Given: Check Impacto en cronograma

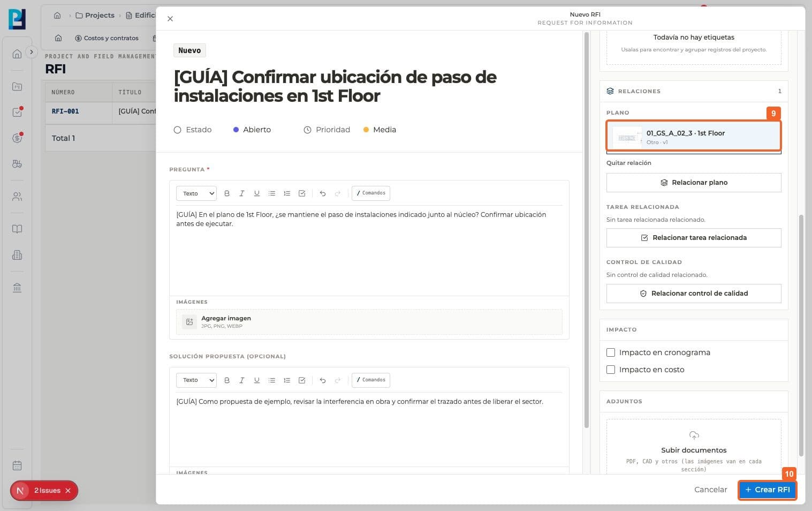Looking at the screenshot, I should (x=611, y=352).
